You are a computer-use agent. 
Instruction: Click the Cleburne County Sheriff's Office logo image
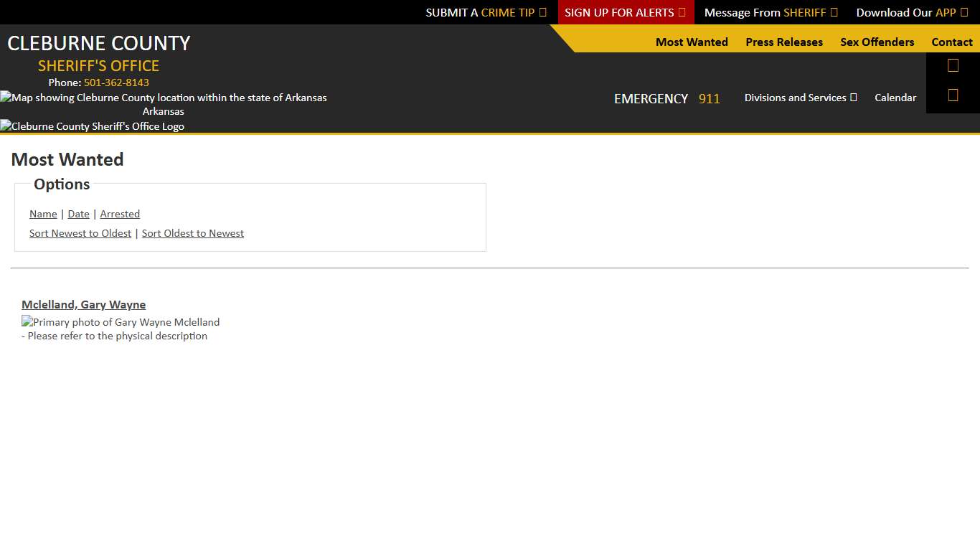[x=93, y=126]
